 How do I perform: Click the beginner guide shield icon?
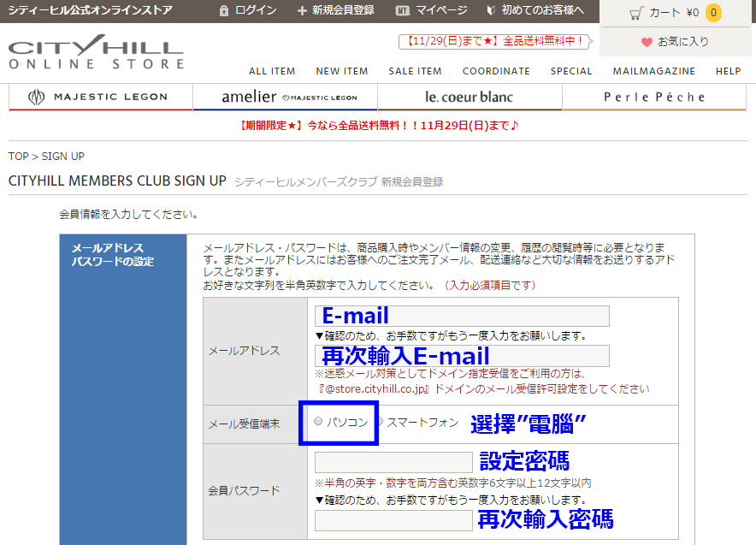491,10
